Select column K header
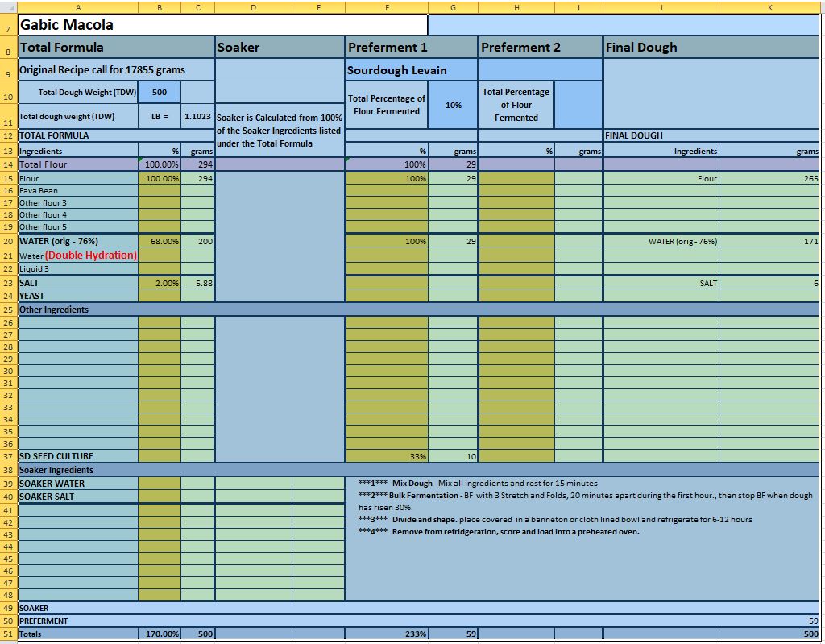This screenshot has width=825, height=644. click(769, 6)
